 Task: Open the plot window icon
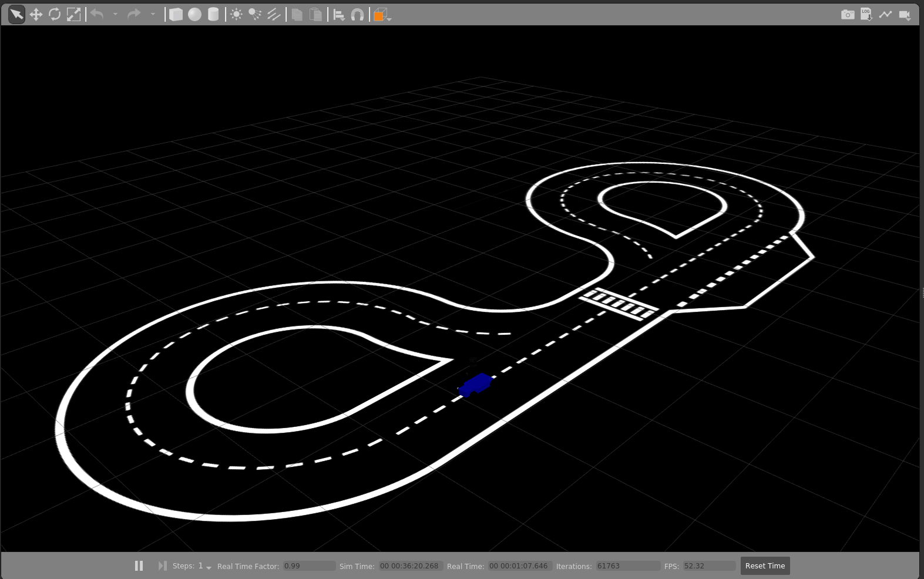pyautogui.click(x=885, y=15)
